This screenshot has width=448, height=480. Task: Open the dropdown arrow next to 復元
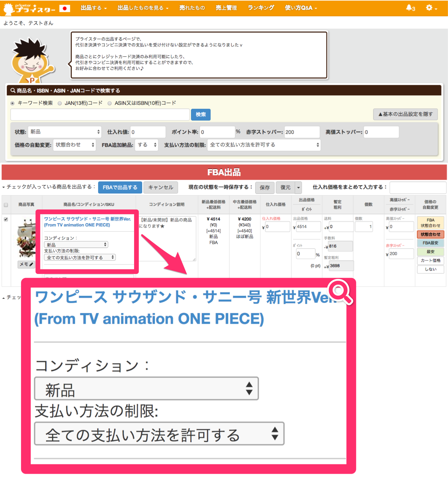(x=299, y=188)
